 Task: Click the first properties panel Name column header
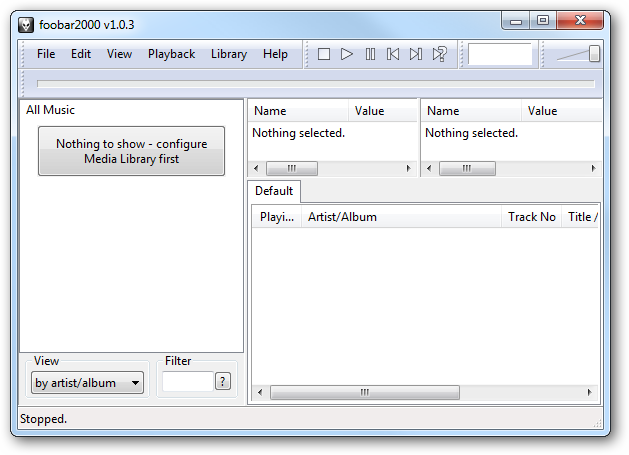click(x=298, y=111)
